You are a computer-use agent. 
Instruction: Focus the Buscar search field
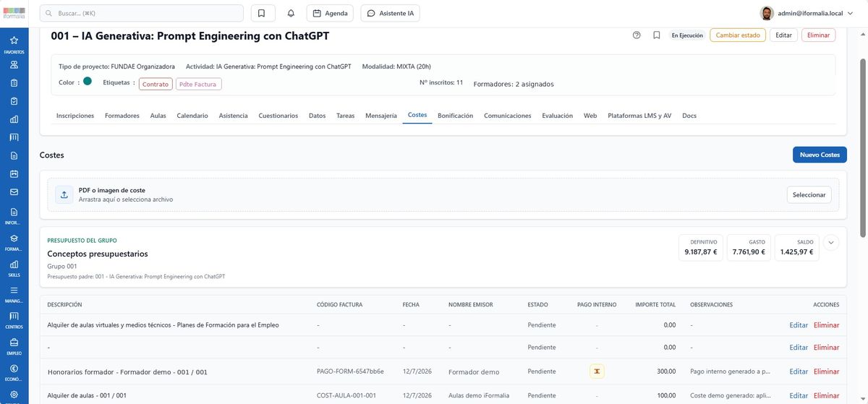[142, 13]
